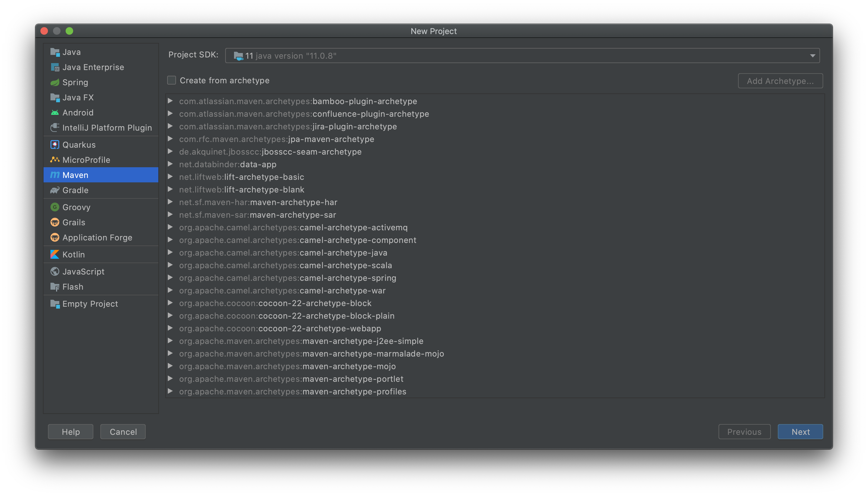The width and height of the screenshot is (868, 496).
Task: Choose Java Enterprise project type
Action: pyautogui.click(x=93, y=67)
